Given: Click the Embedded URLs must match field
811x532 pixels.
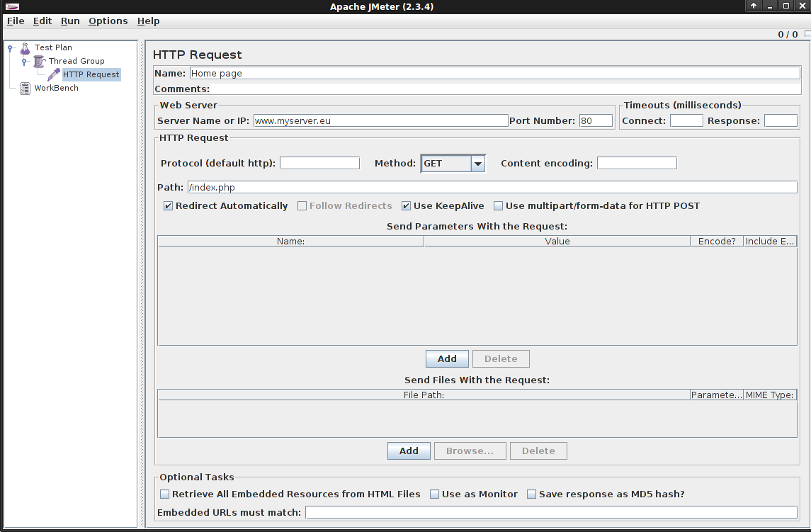Looking at the screenshot, I should pos(551,512).
